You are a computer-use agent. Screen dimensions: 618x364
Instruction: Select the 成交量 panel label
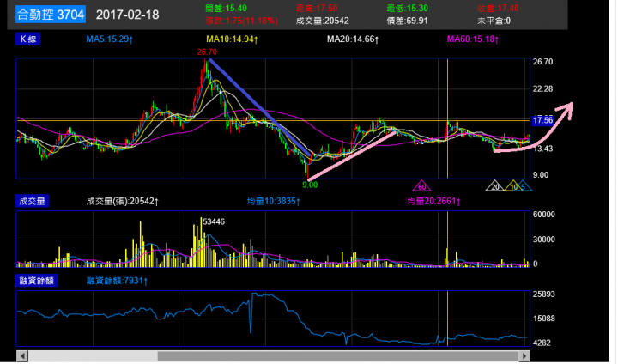pyautogui.click(x=32, y=201)
